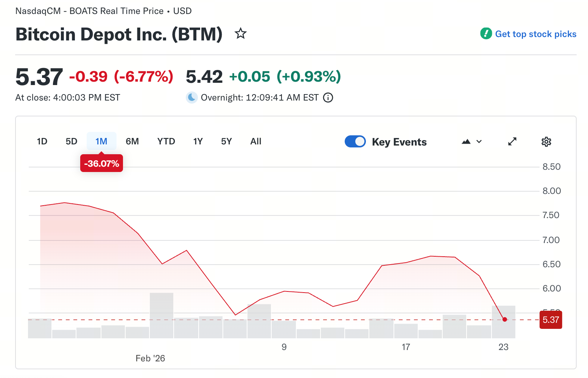Open interval options next to mountain icon
The height and width of the screenshot is (378, 588).
point(479,141)
